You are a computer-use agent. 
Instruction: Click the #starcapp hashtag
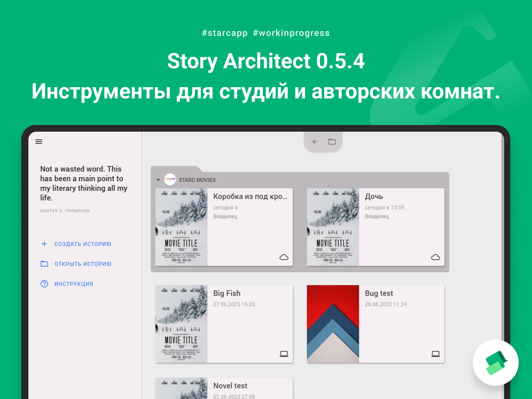(x=225, y=33)
